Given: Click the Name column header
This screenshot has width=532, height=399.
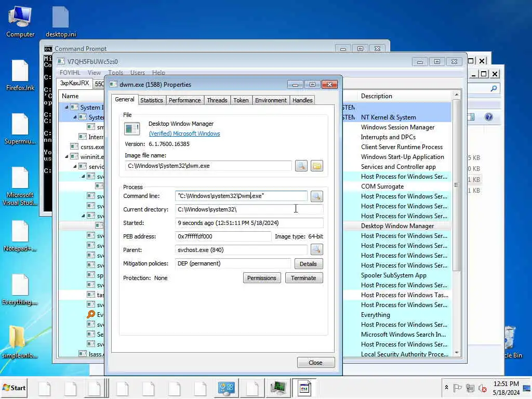Looking at the screenshot, I should pos(70,96).
